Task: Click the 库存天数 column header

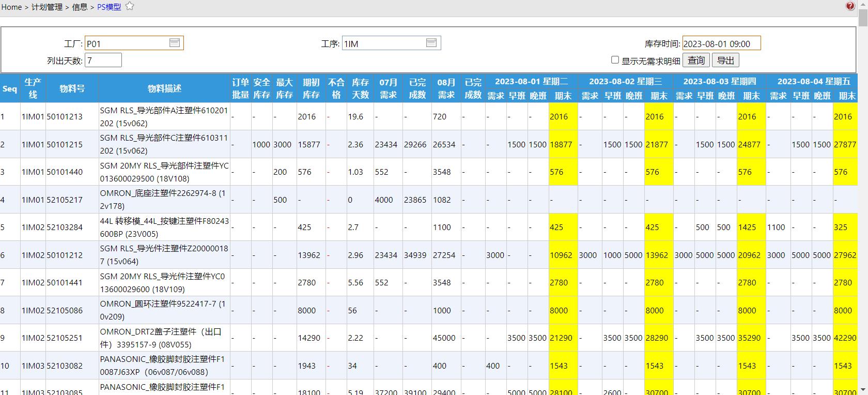Action: [x=360, y=88]
